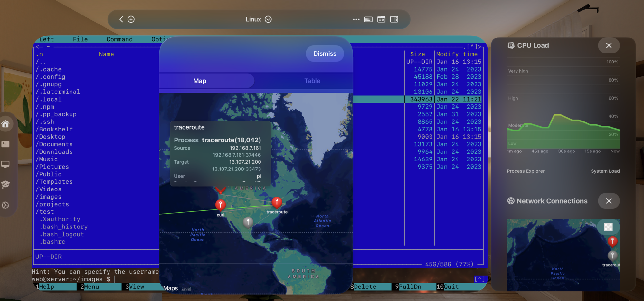Select the gray map pin over Mexico
Screen dimensions: 644x301
(248, 222)
